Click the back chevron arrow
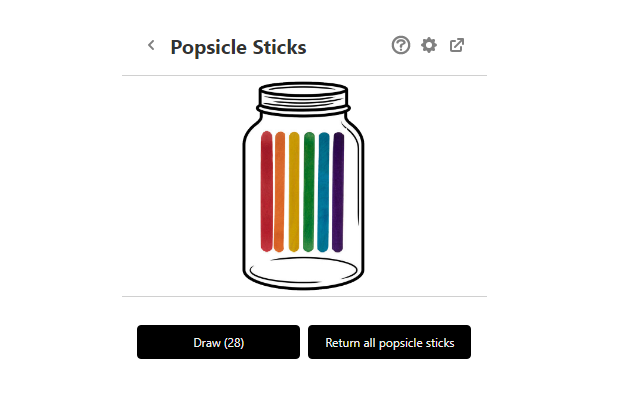The height and width of the screenshot is (400, 640). [x=151, y=45]
